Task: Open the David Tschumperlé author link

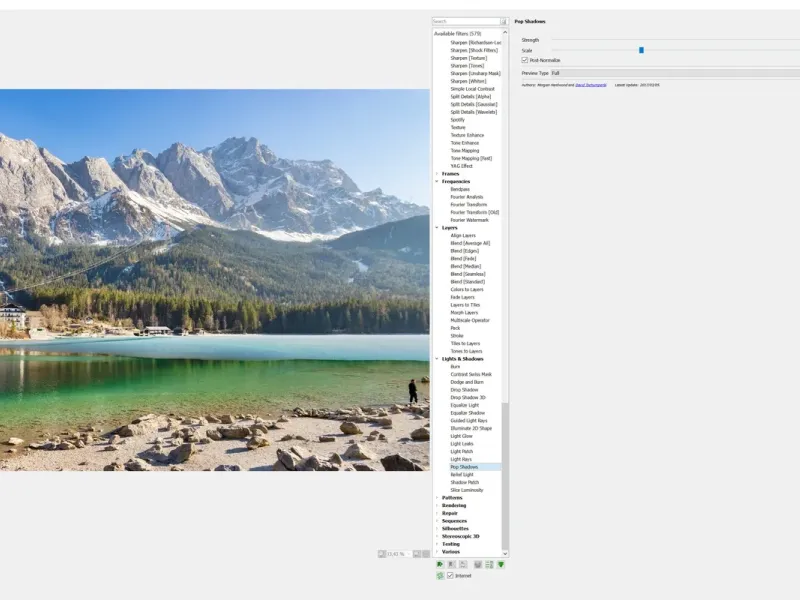Action: point(591,85)
